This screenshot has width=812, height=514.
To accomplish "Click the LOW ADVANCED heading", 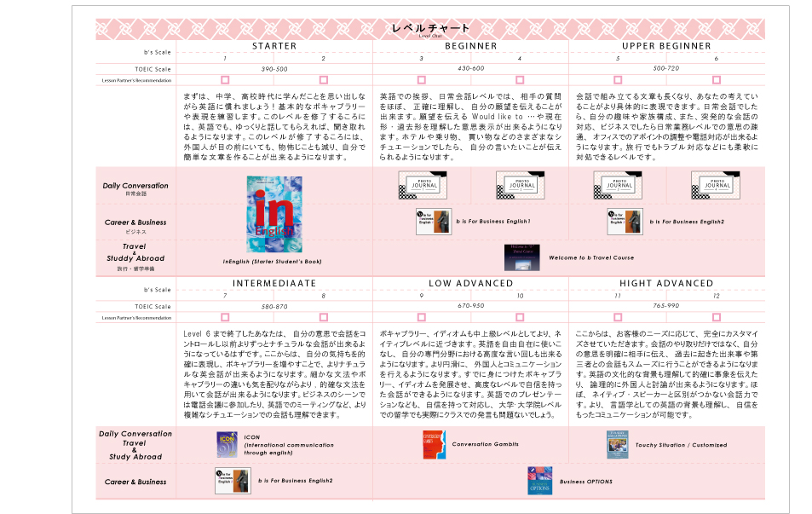I will [x=470, y=284].
